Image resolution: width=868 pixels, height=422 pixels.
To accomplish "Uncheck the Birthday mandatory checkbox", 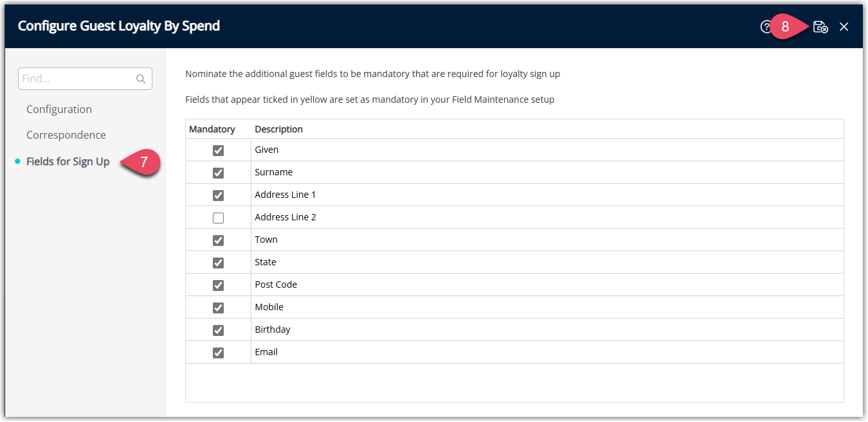I will click(218, 330).
